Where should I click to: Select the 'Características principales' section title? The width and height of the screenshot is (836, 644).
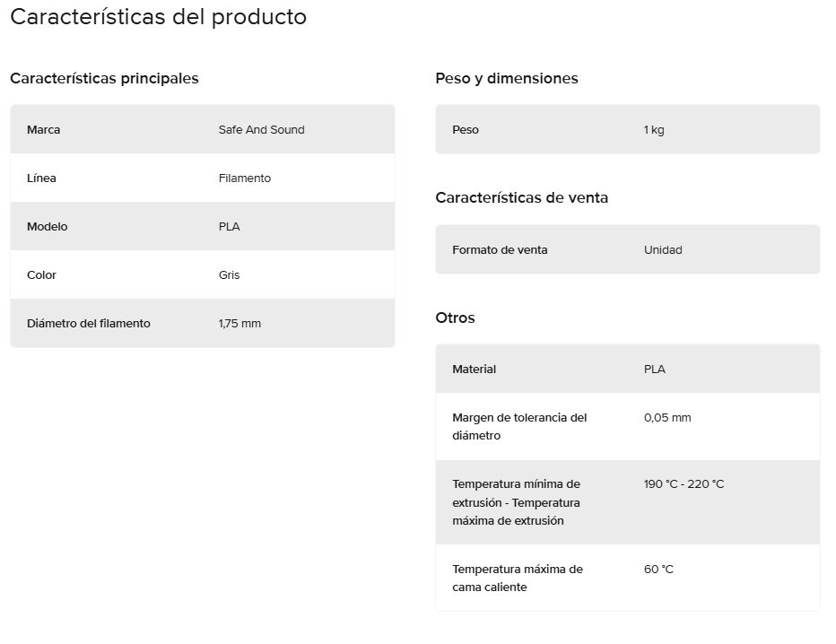point(104,78)
